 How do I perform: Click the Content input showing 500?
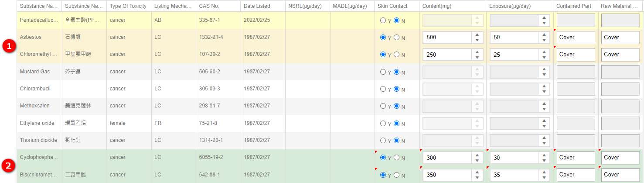tap(447, 38)
